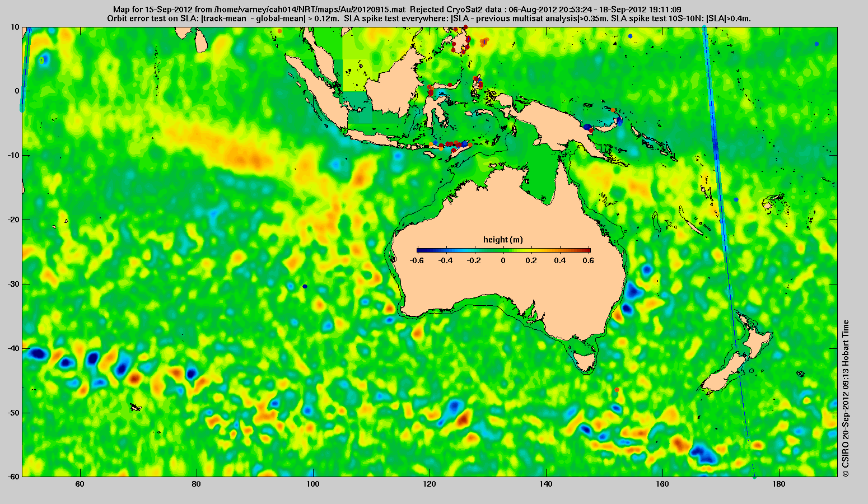Click the latitude axis label '-10'

coord(13,155)
